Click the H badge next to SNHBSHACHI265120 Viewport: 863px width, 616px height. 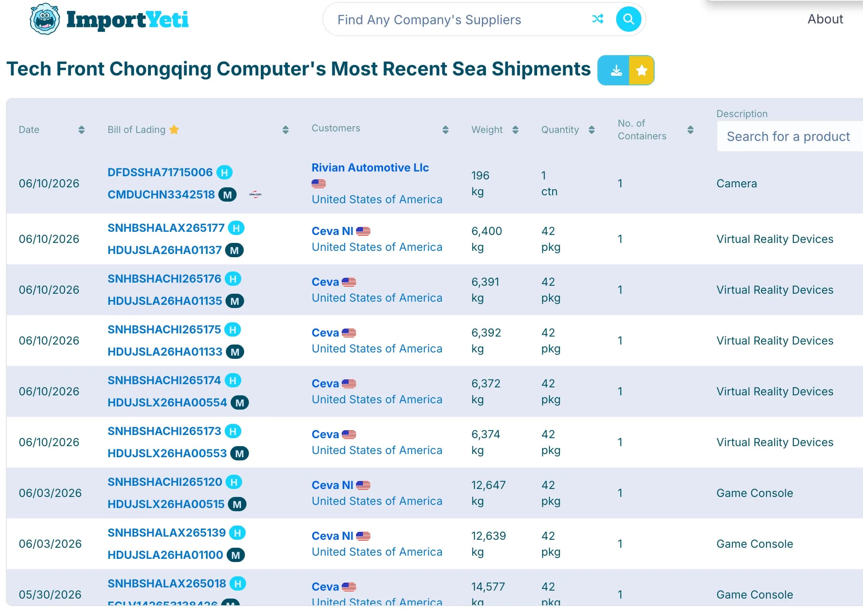tap(234, 482)
